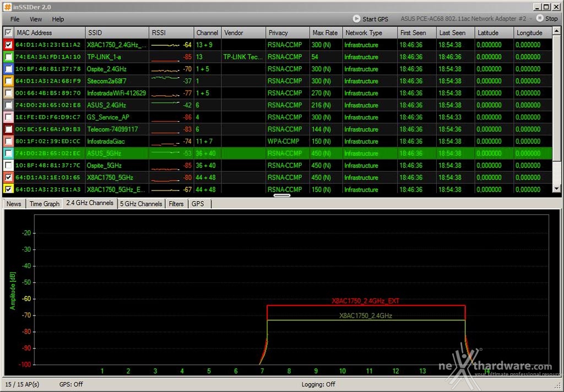Check the Telecom-74099117 network checkbox

[x=8, y=129]
